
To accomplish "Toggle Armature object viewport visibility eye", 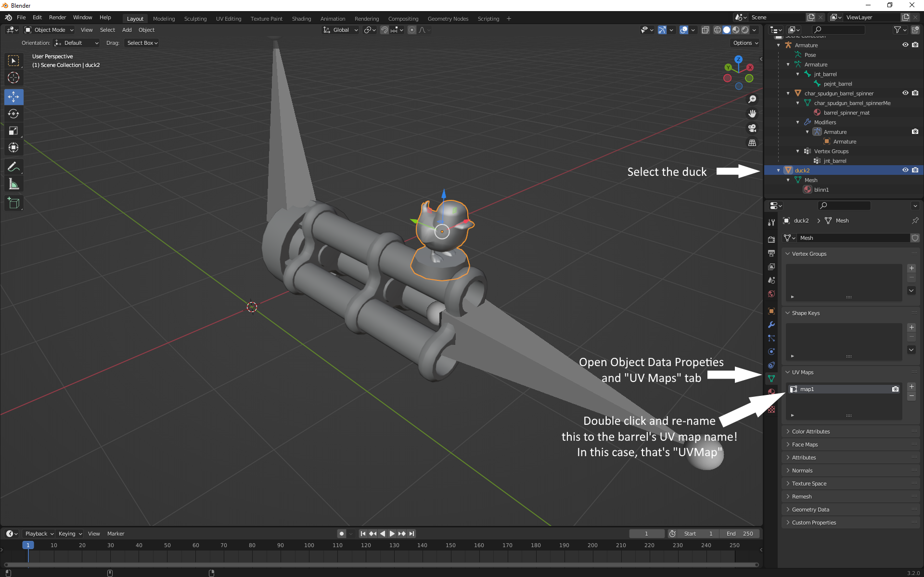I will click(x=905, y=45).
